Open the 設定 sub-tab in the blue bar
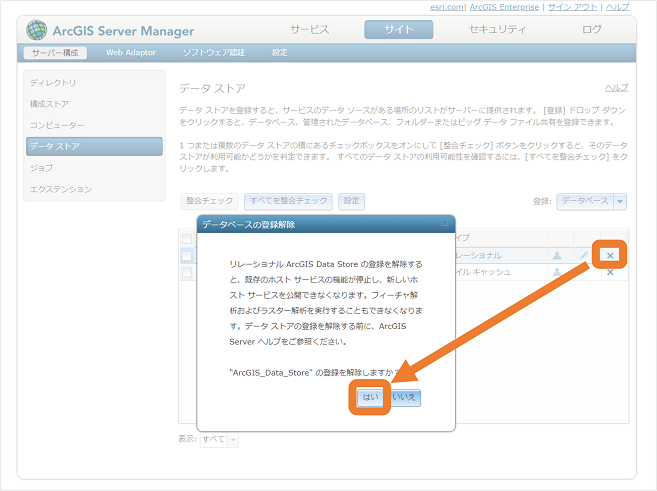 click(x=279, y=53)
